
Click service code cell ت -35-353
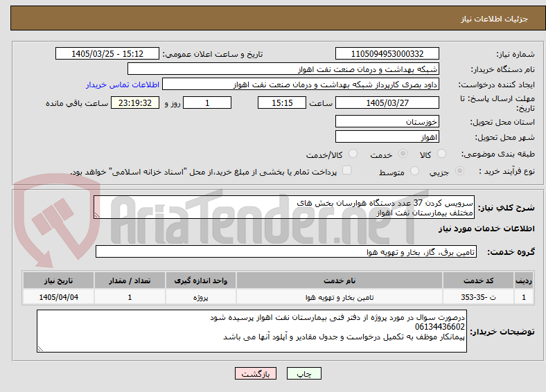(479, 297)
